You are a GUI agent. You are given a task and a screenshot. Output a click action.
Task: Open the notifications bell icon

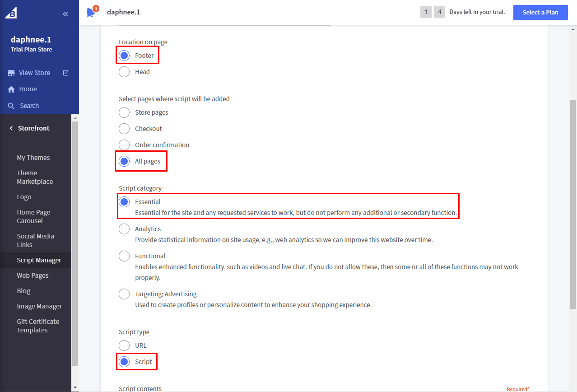(92, 12)
